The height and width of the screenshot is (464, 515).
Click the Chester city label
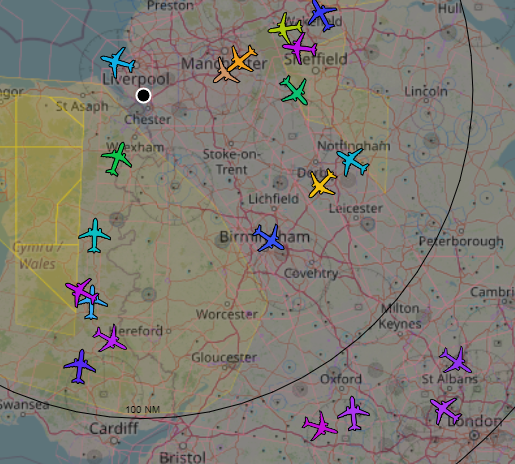(x=147, y=119)
